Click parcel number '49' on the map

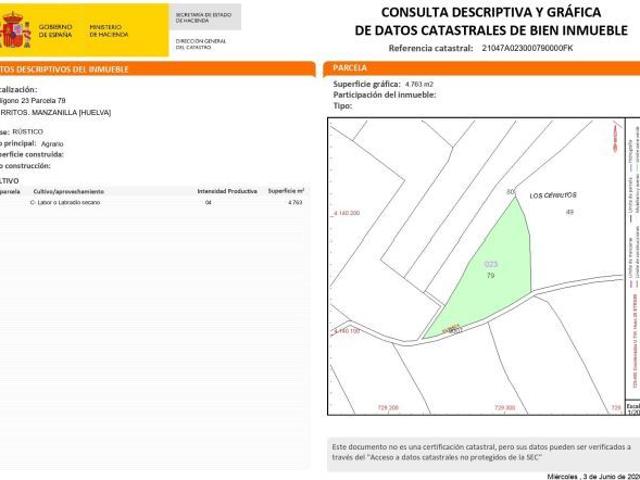coord(570,212)
